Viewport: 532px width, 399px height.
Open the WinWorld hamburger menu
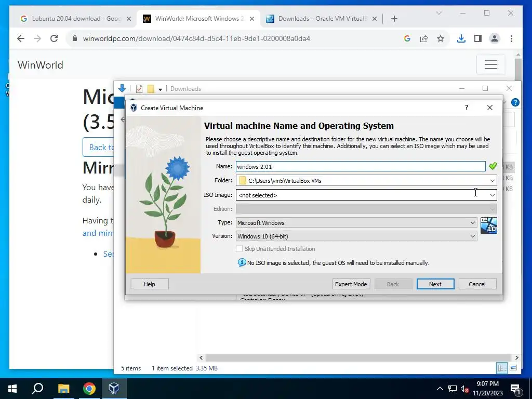(x=490, y=64)
